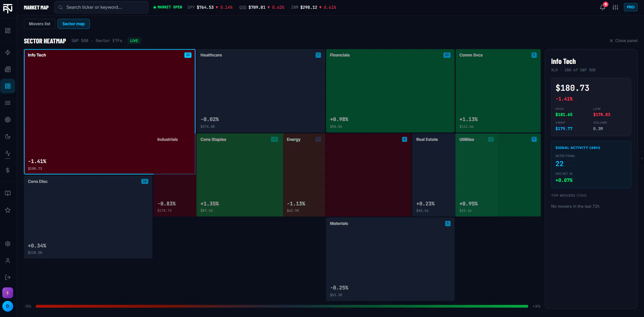
Task: Select the Energy sector tile
Action: tap(303, 175)
